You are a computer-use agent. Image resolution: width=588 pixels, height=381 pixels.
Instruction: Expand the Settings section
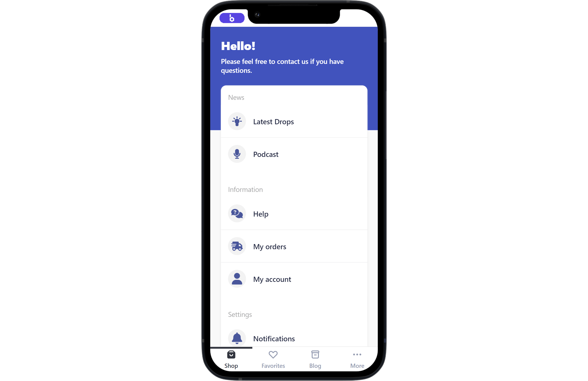click(240, 314)
